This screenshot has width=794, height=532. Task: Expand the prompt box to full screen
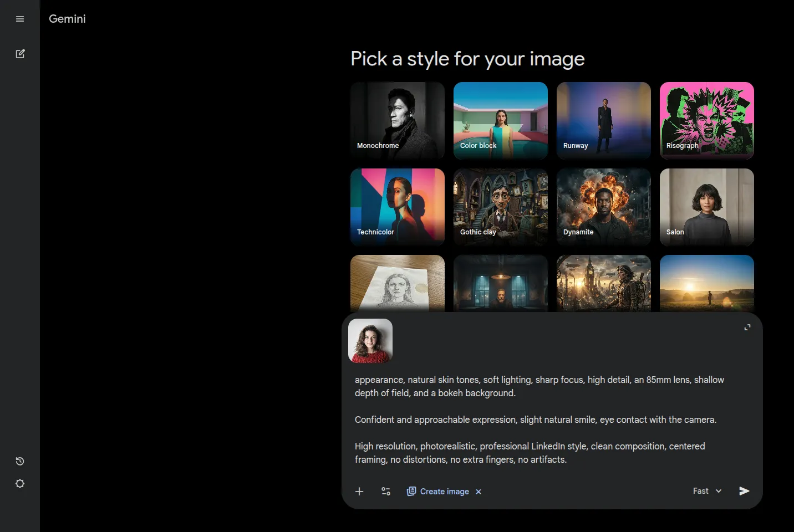coord(747,328)
